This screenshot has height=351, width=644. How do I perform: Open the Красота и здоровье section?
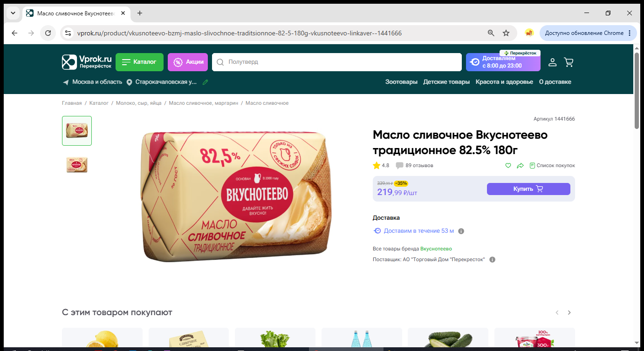point(504,82)
